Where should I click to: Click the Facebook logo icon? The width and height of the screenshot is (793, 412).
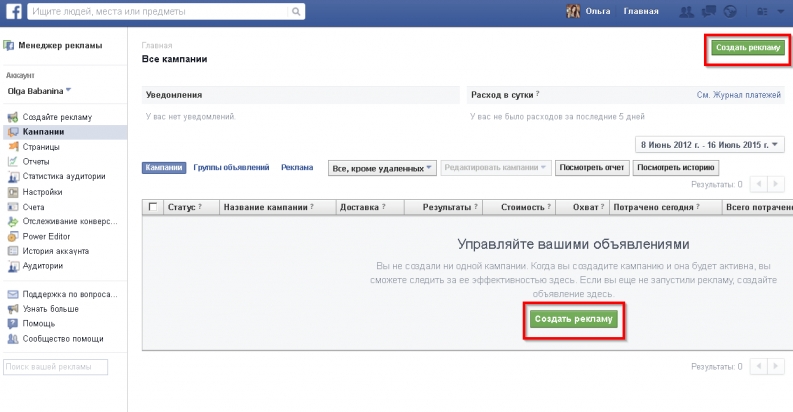tap(12, 12)
